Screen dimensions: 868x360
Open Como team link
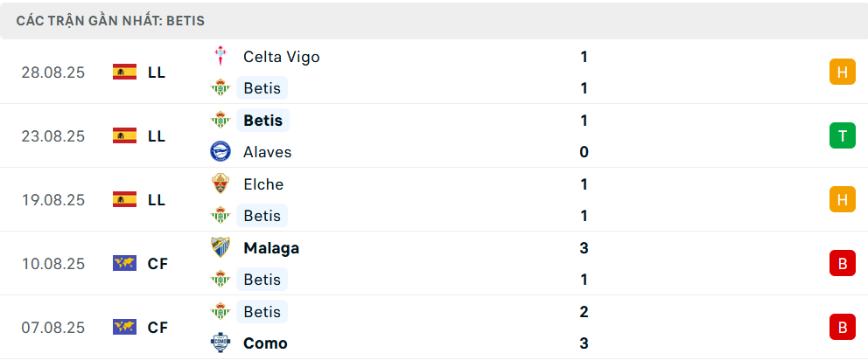coord(265,343)
